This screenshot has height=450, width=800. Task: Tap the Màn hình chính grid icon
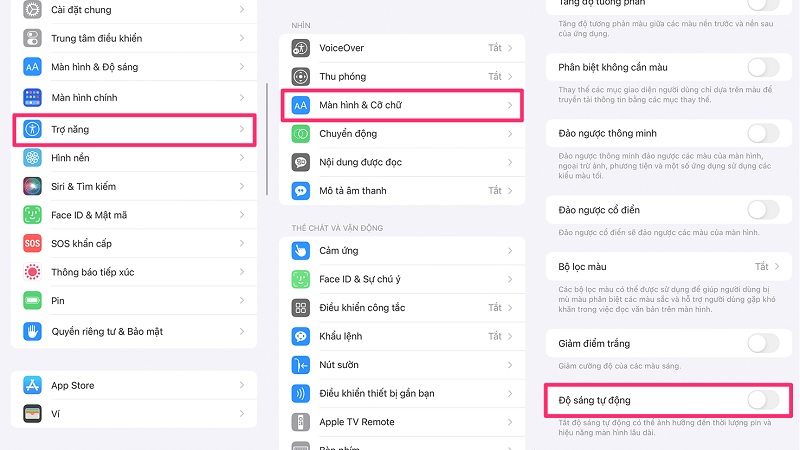pos(32,97)
